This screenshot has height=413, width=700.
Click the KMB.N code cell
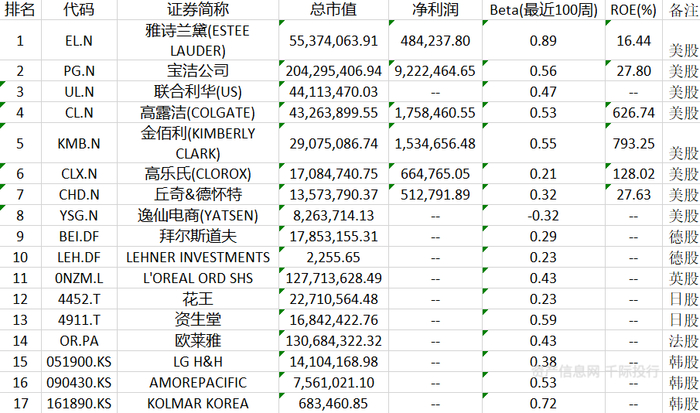(x=79, y=144)
